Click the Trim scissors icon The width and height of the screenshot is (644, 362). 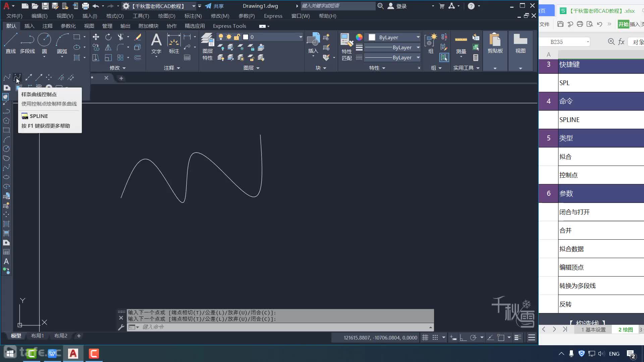(x=120, y=37)
